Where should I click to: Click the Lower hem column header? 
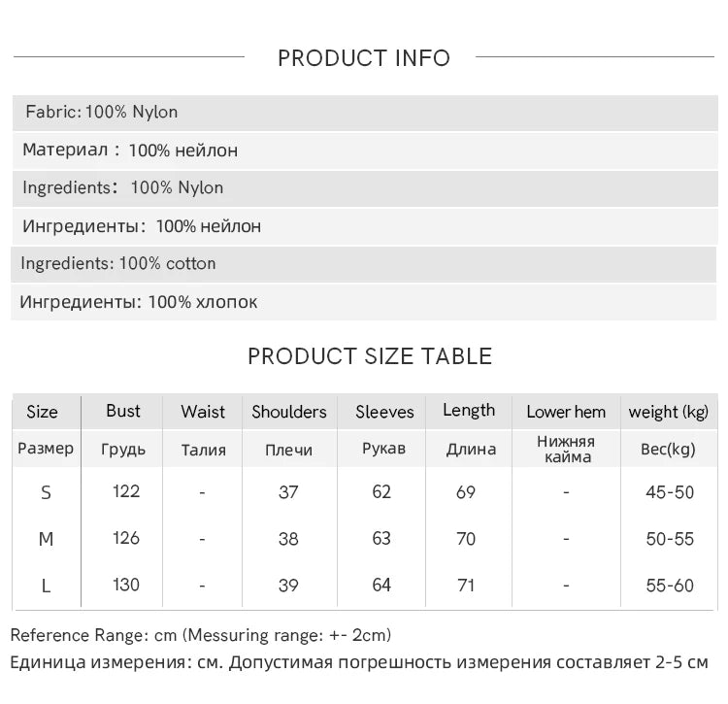click(566, 412)
